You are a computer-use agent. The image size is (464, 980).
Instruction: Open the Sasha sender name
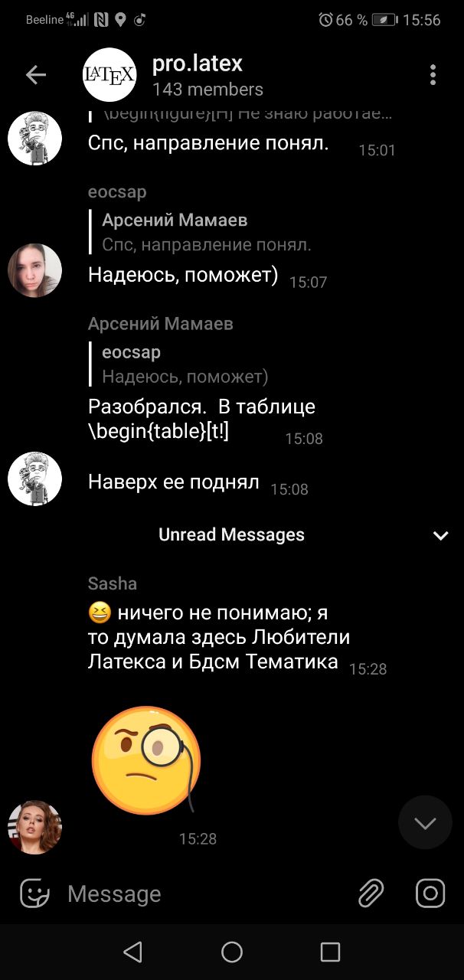[113, 583]
